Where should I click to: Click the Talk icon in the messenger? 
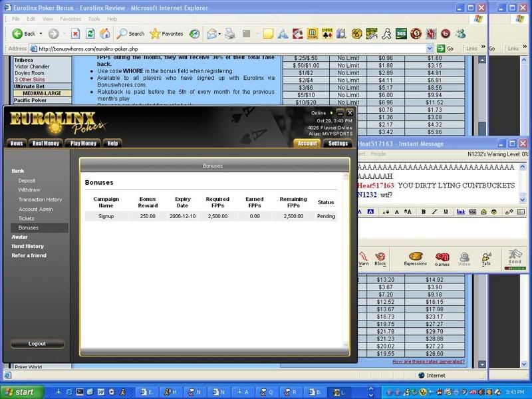[486, 259]
